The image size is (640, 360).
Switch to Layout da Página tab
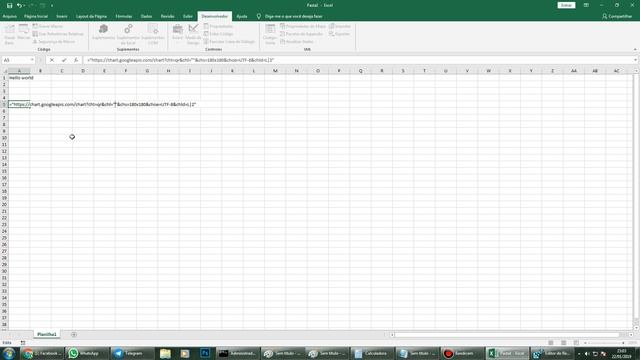[x=91, y=16]
